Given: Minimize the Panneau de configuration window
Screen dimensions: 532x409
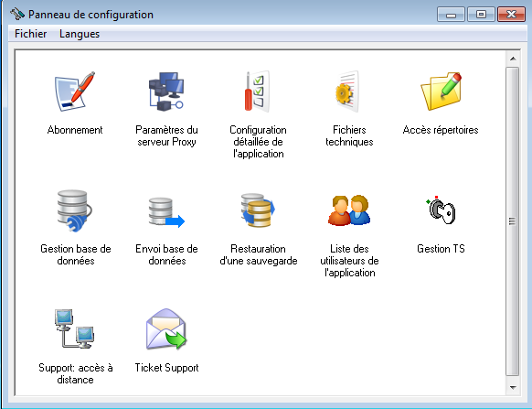Looking at the screenshot, I should pos(451,15).
